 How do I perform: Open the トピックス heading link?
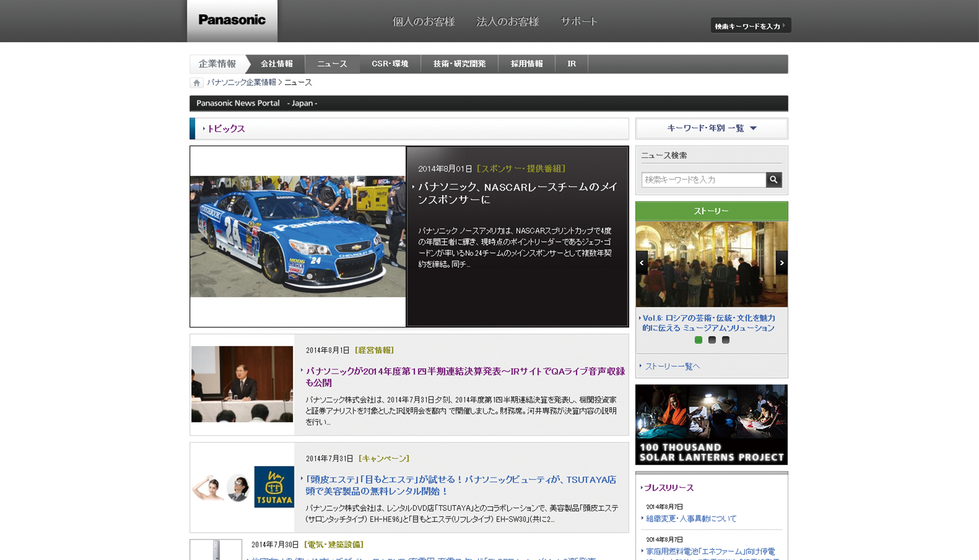coord(226,129)
